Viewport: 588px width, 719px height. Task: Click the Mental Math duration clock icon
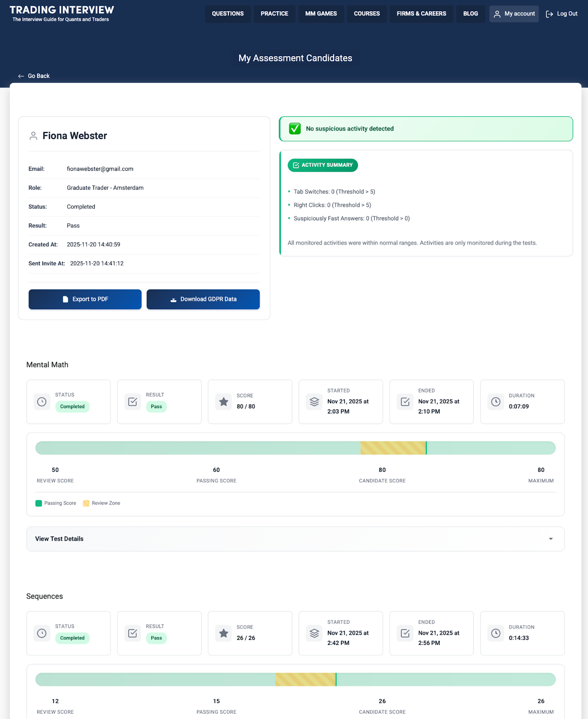tap(495, 402)
